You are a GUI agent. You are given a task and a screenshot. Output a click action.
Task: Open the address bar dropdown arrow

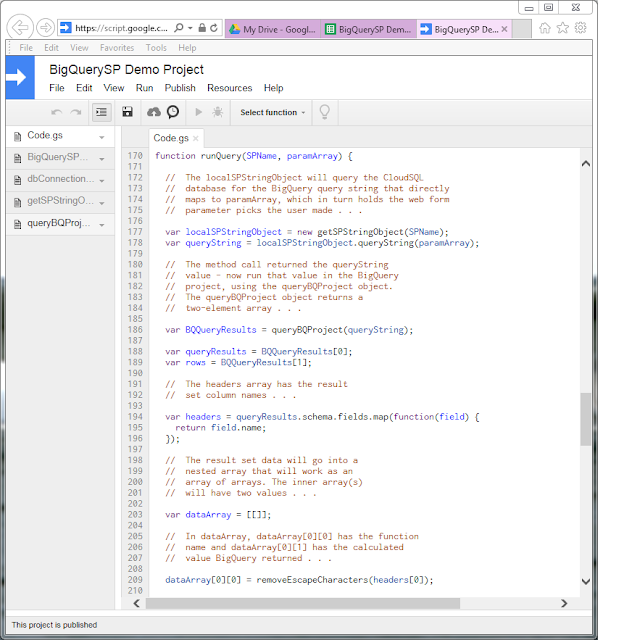pyautogui.click(x=190, y=28)
